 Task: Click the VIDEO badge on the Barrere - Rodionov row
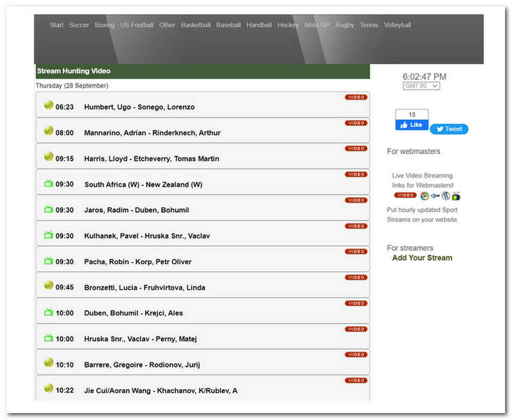(356, 355)
